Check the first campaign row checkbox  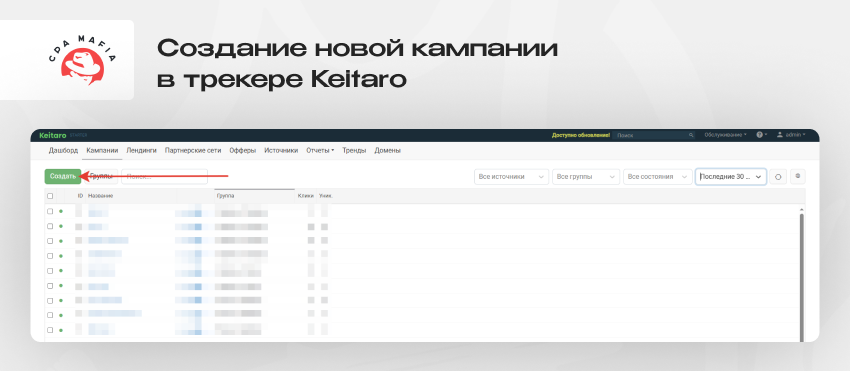[50, 212]
